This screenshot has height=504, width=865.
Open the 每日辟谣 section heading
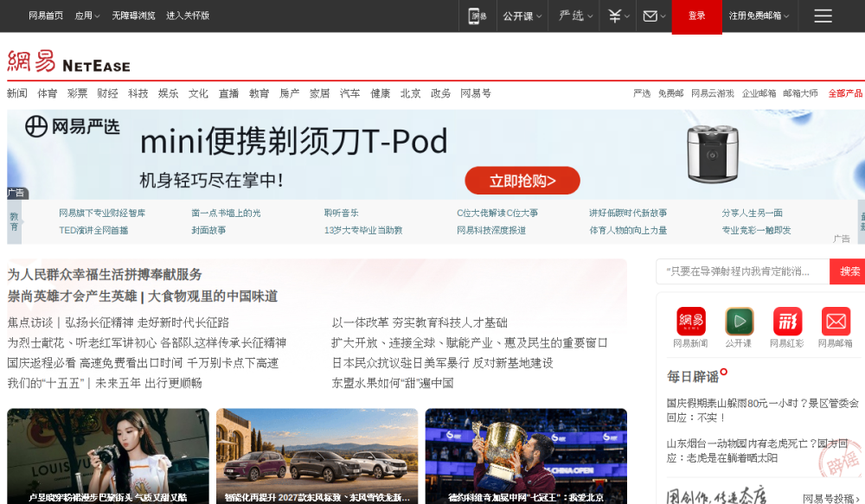point(693,376)
